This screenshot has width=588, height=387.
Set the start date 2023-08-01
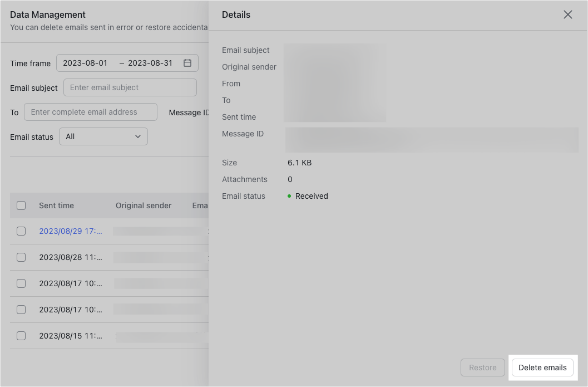(85, 63)
